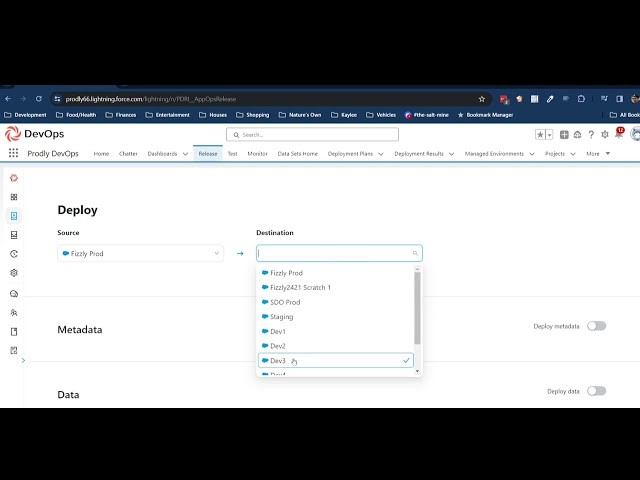Open the Development bookmarks folder
The height and width of the screenshot is (480, 640).
pos(25,115)
